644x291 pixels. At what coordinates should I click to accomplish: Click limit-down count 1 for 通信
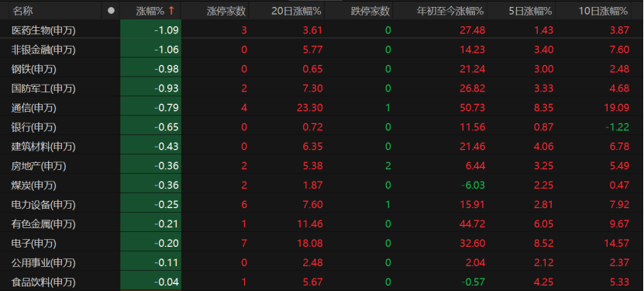(387, 108)
